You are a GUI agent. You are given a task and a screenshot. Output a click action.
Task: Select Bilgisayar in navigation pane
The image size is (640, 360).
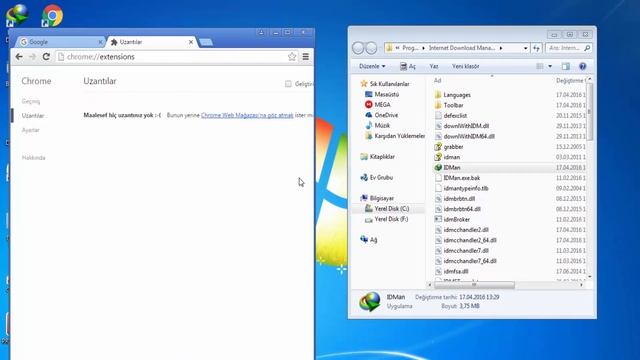[377, 198]
